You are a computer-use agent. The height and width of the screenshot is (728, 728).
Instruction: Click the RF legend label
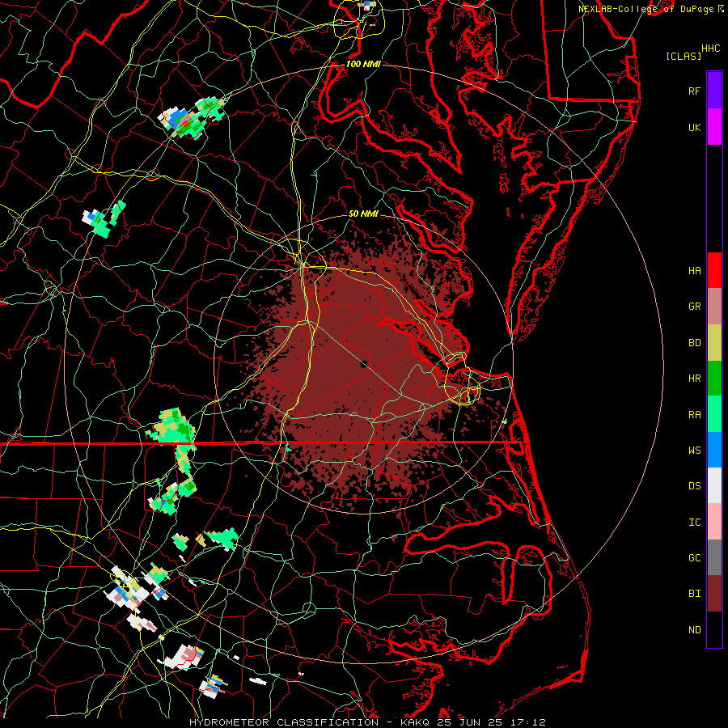(695, 91)
